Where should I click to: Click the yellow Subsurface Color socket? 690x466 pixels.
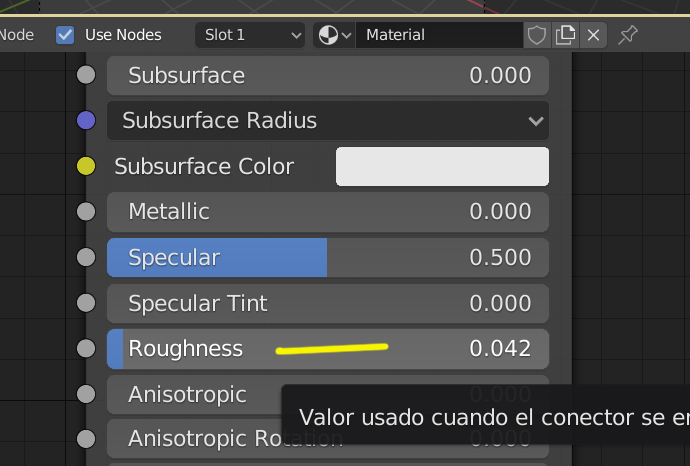coord(86,166)
